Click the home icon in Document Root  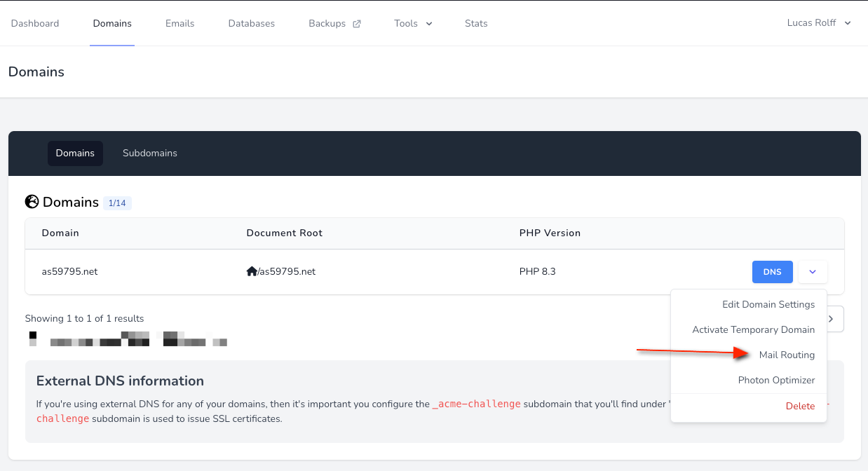pos(252,271)
